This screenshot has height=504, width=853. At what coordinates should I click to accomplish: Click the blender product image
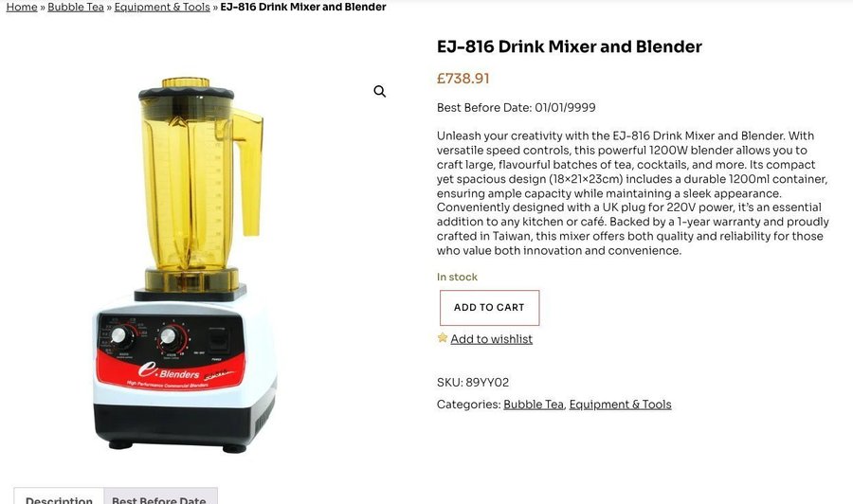(185, 265)
